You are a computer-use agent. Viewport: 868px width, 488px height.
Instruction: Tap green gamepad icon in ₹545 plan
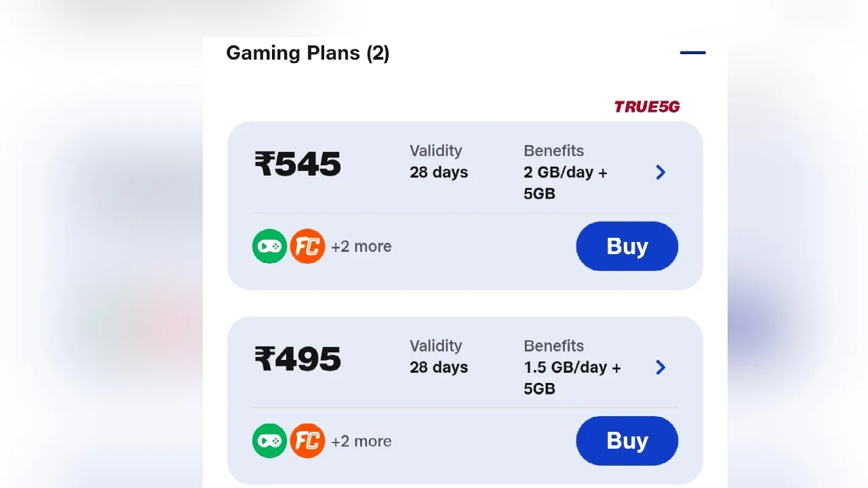coord(270,246)
